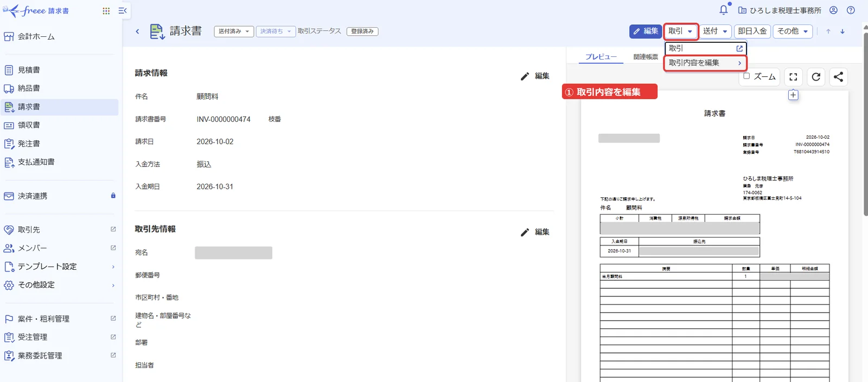Open the help question mark icon
The height and width of the screenshot is (382, 868).
pyautogui.click(x=851, y=10)
